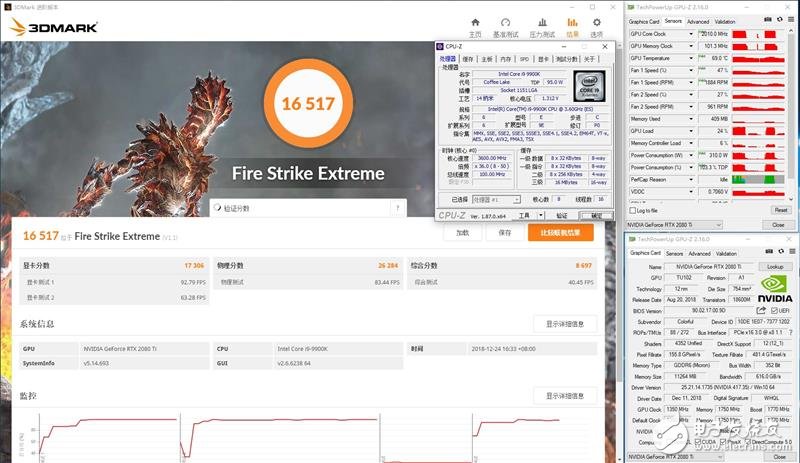Screen dimensions: 800x463
Task: Open the CPU-Z 工具 tools dropdown arrow
Action: [541, 215]
